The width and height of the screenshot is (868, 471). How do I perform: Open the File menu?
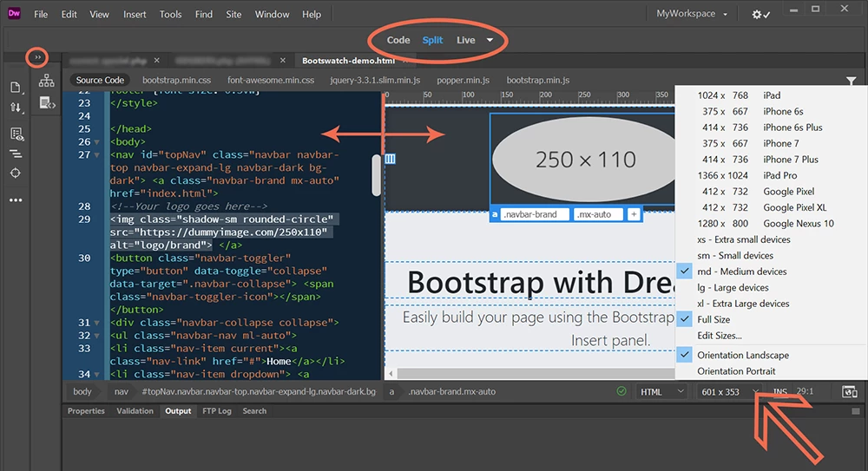pos(41,15)
